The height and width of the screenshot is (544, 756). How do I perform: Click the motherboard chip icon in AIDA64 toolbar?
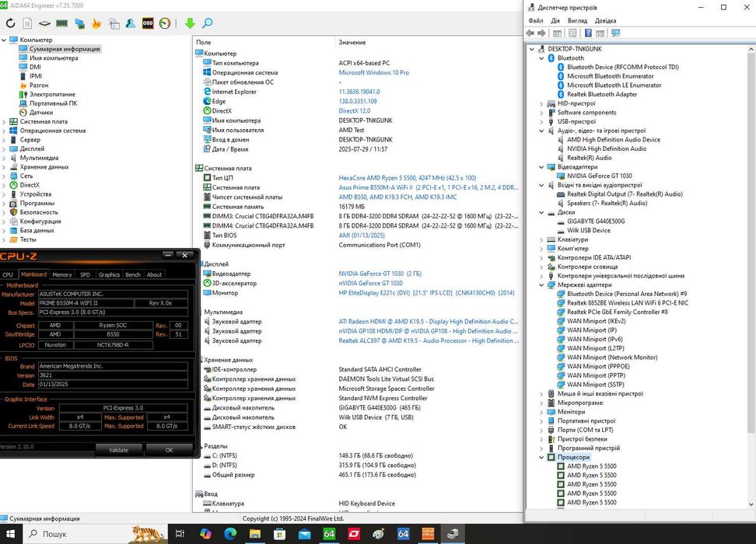44,23
